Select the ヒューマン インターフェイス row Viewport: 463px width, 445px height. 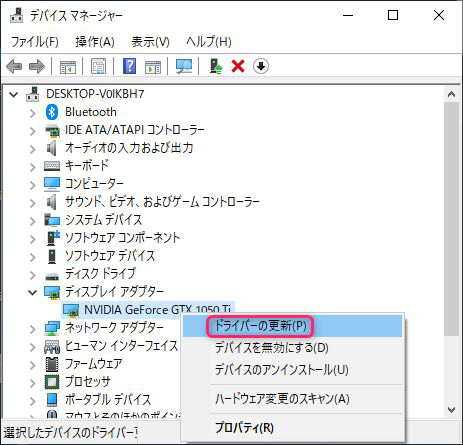pyautogui.click(x=121, y=346)
